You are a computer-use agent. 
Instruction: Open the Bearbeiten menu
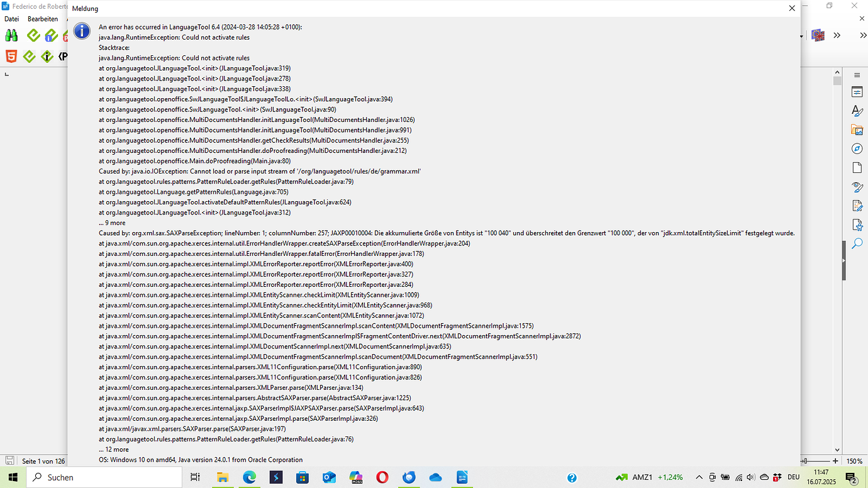43,19
